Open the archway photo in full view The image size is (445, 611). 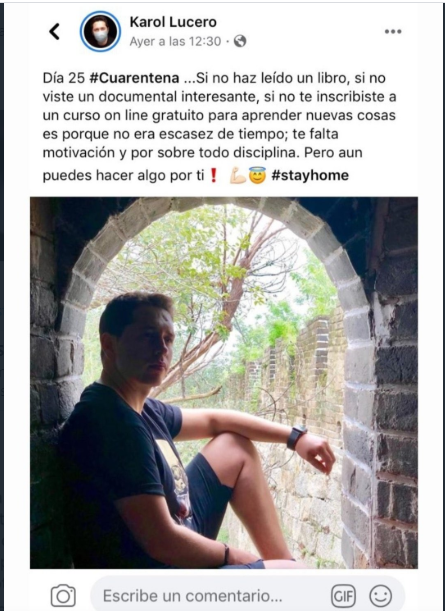[224, 383]
